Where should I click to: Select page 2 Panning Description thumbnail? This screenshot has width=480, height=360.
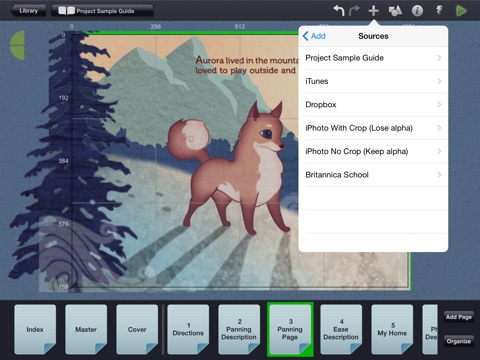[239, 329]
